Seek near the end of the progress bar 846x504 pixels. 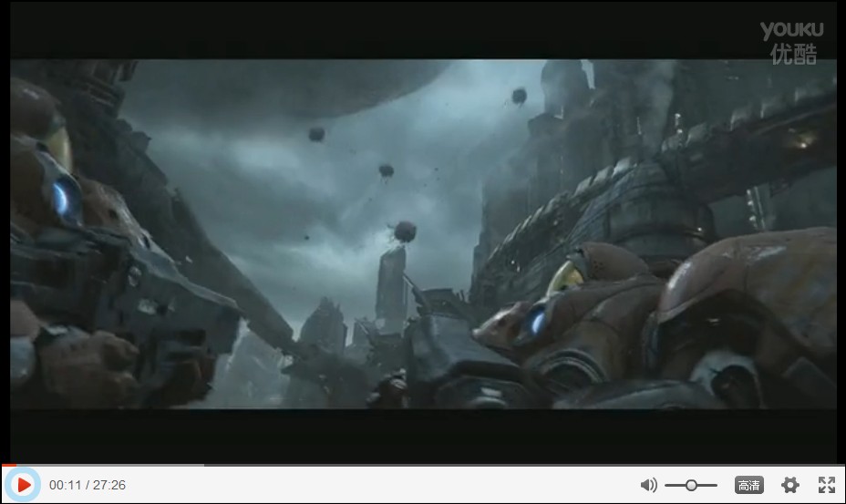[834, 465]
